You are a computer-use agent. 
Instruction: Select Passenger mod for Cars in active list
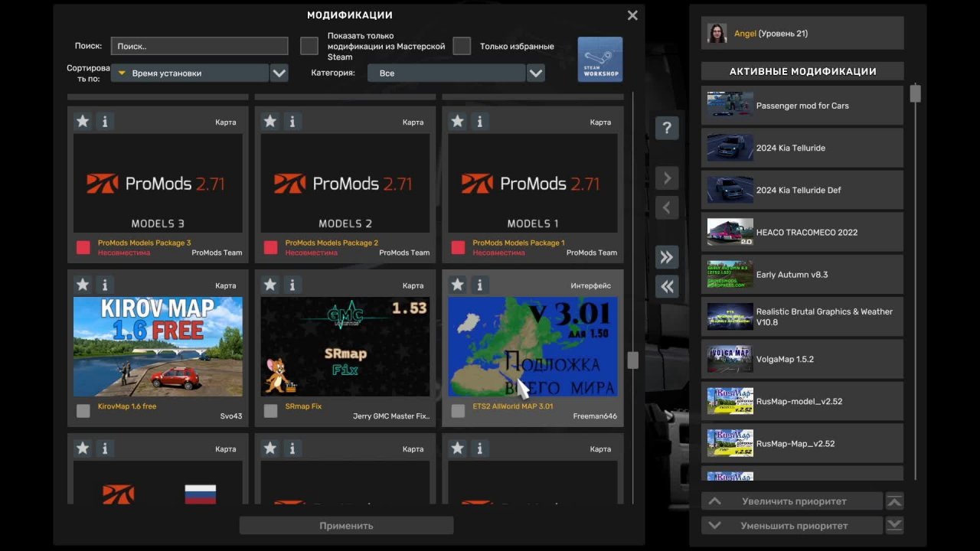802,106
